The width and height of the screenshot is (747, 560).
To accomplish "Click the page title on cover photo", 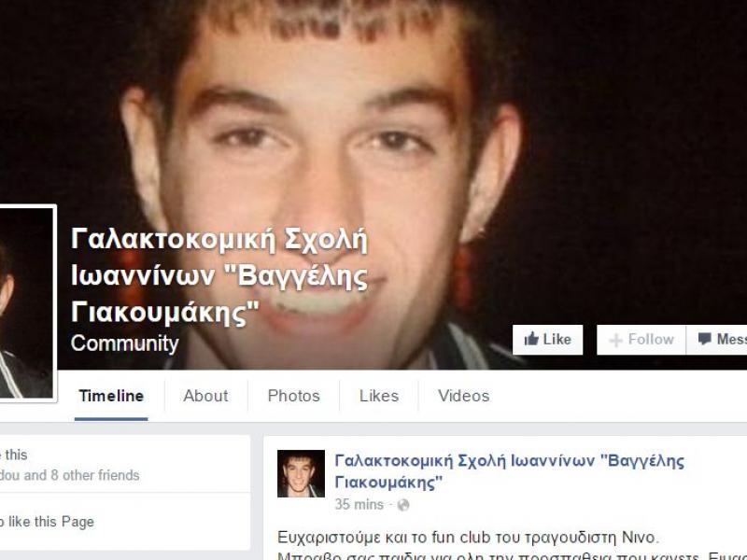I will [219, 275].
